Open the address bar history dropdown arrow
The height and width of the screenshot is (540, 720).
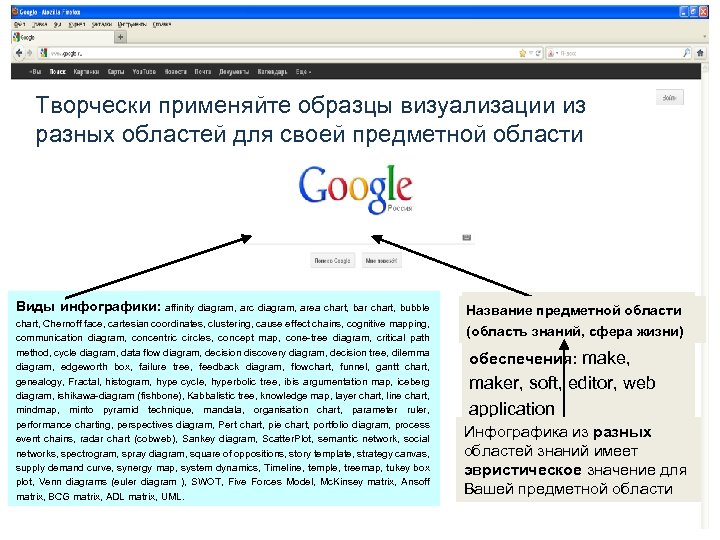pyautogui.click(x=531, y=53)
